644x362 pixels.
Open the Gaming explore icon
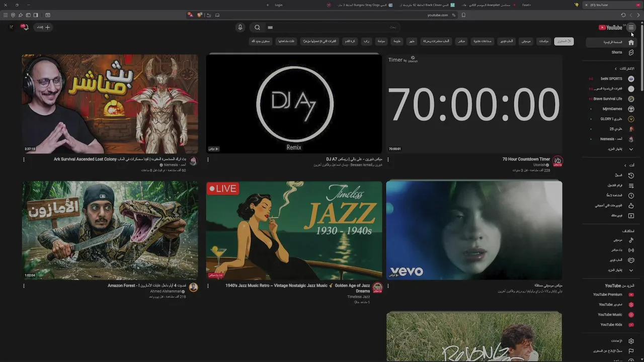point(631,260)
